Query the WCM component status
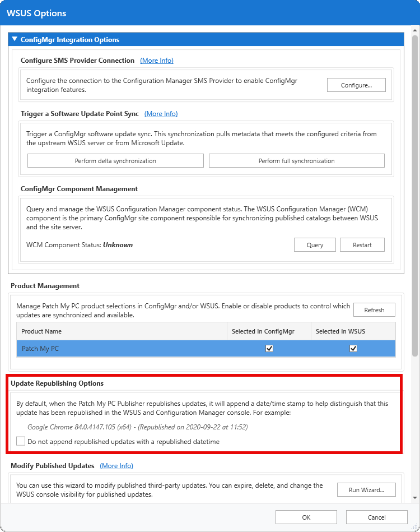This screenshot has height=532, width=420. point(315,244)
